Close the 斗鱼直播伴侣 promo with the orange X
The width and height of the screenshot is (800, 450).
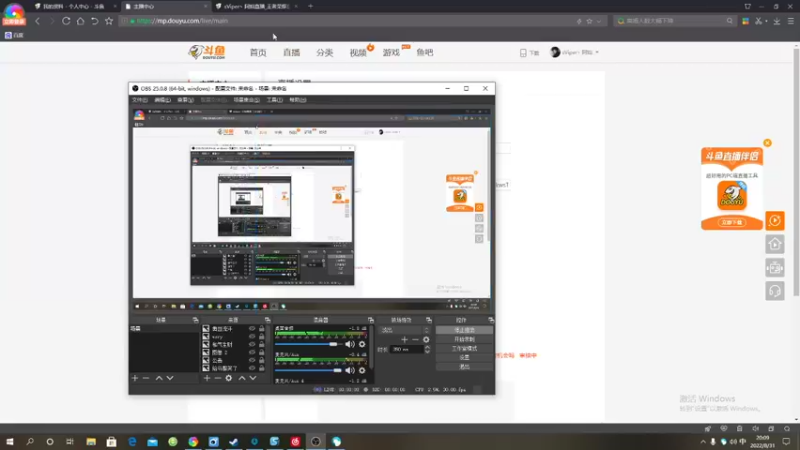pyautogui.click(x=767, y=143)
